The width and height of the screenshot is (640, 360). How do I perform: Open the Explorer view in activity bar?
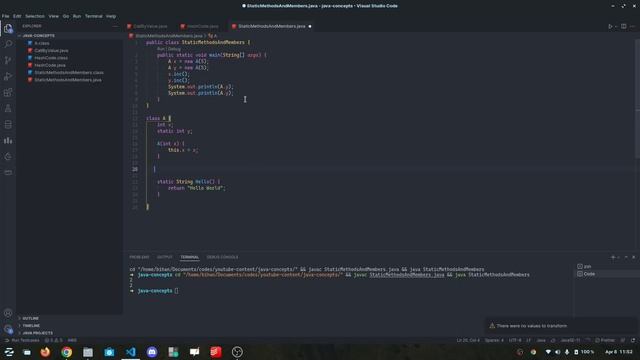[8, 28]
